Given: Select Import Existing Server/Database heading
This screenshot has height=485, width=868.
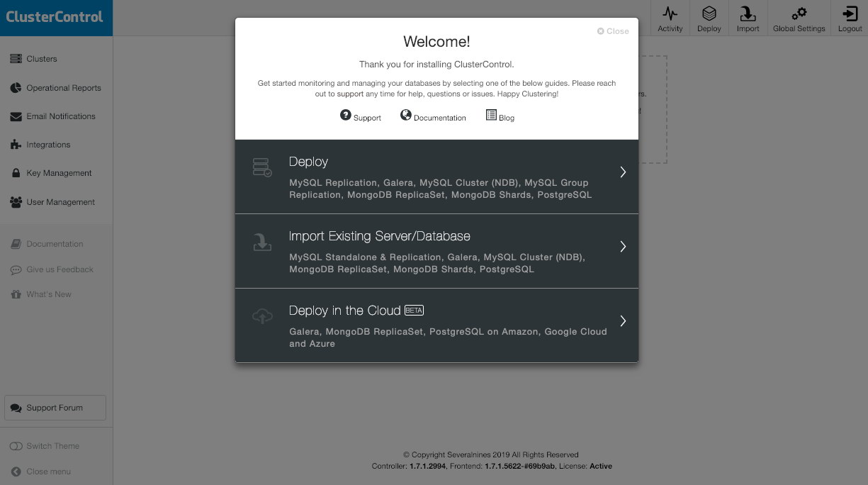Looking at the screenshot, I should (380, 236).
